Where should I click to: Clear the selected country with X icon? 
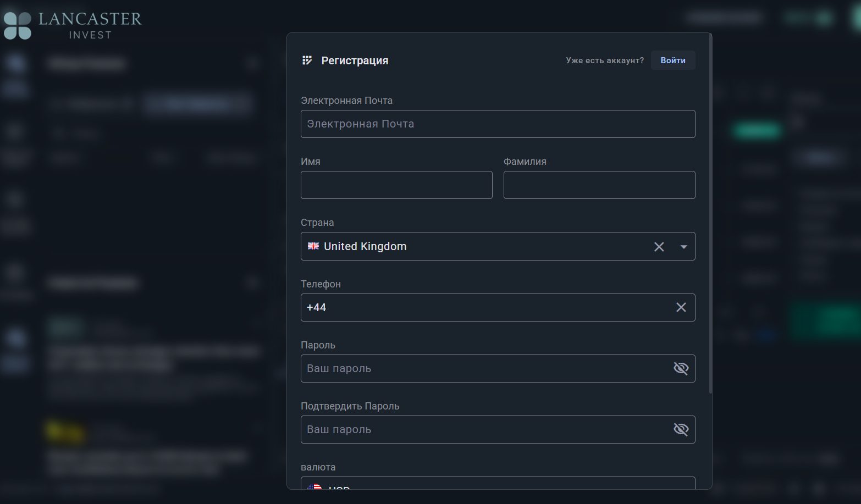point(659,247)
